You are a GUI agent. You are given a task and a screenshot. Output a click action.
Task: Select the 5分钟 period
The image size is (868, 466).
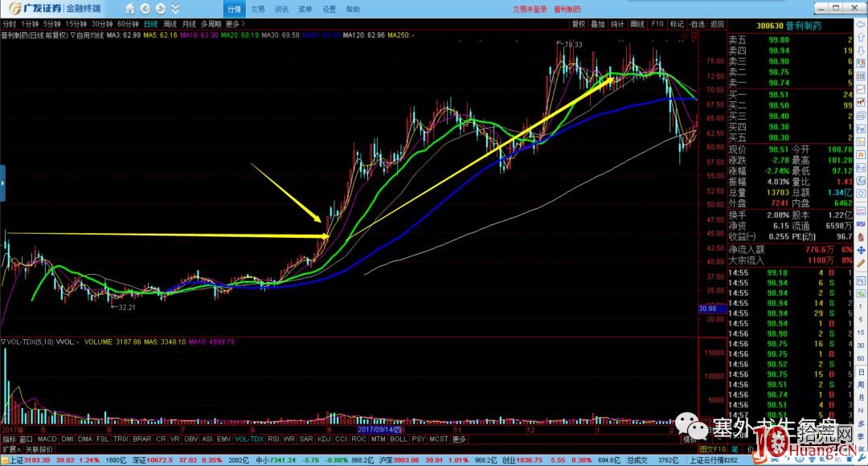(52, 24)
